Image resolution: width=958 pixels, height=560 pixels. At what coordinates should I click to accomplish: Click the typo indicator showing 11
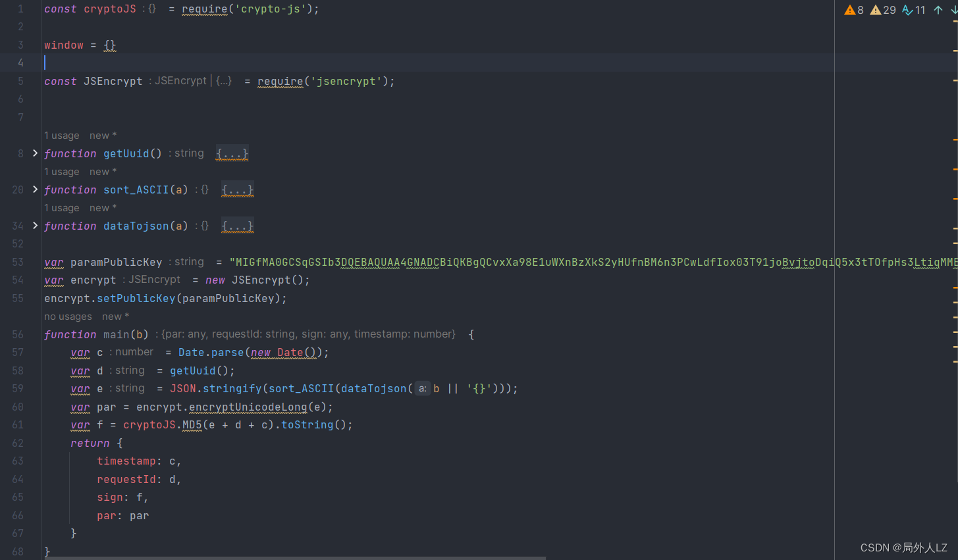tap(914, 10)
